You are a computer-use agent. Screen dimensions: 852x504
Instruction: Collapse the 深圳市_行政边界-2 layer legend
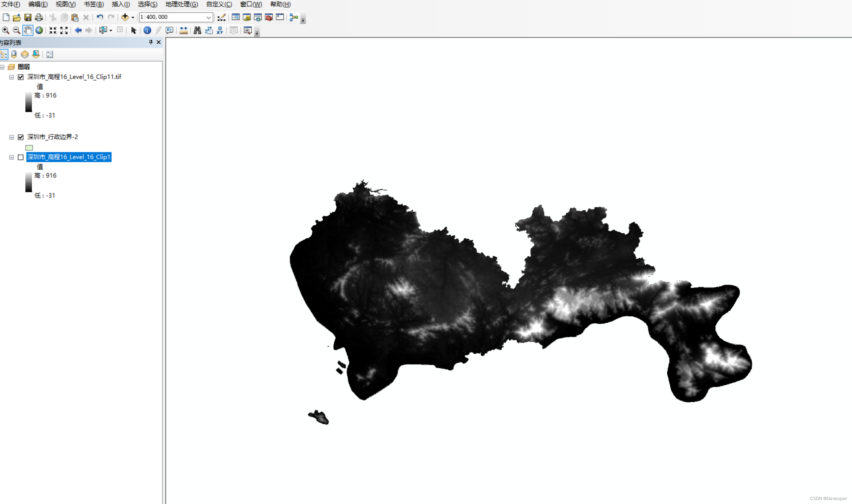[x=12, y=137]
